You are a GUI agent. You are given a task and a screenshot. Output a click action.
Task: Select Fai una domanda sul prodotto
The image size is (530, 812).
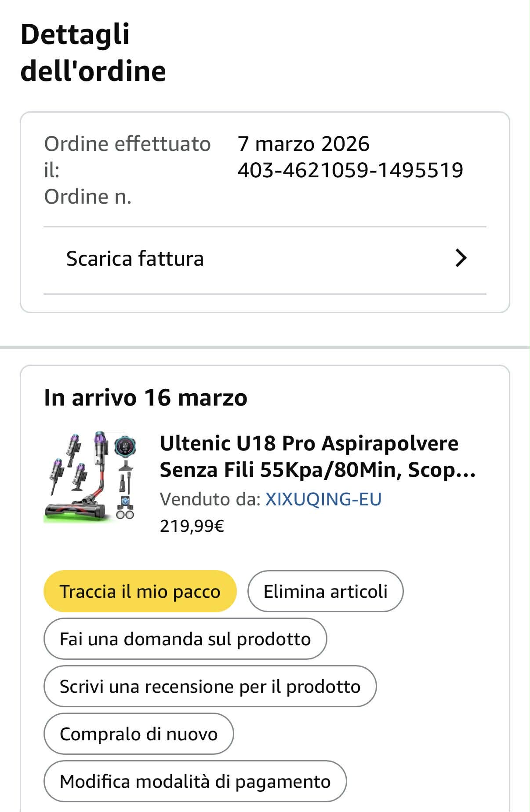185,639
